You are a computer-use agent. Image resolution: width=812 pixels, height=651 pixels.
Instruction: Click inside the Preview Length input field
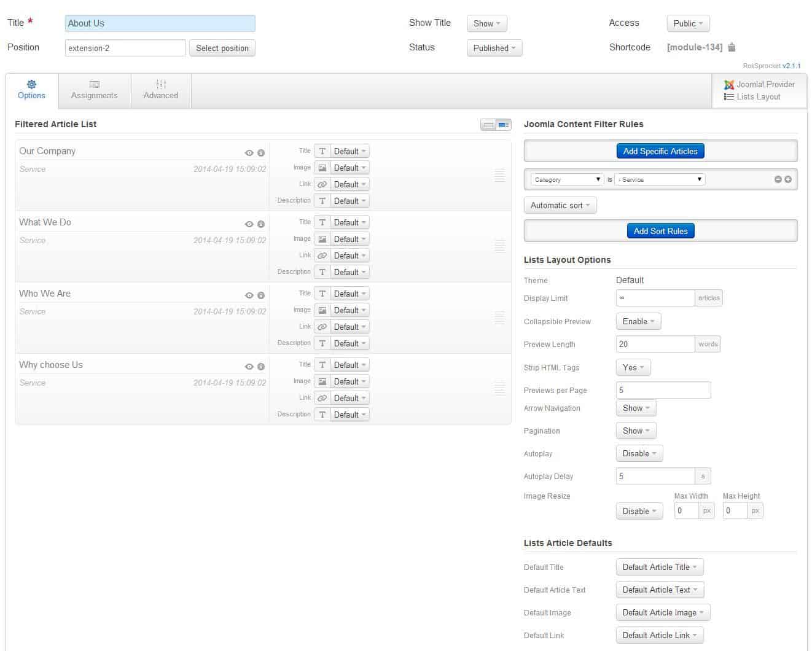655,344
